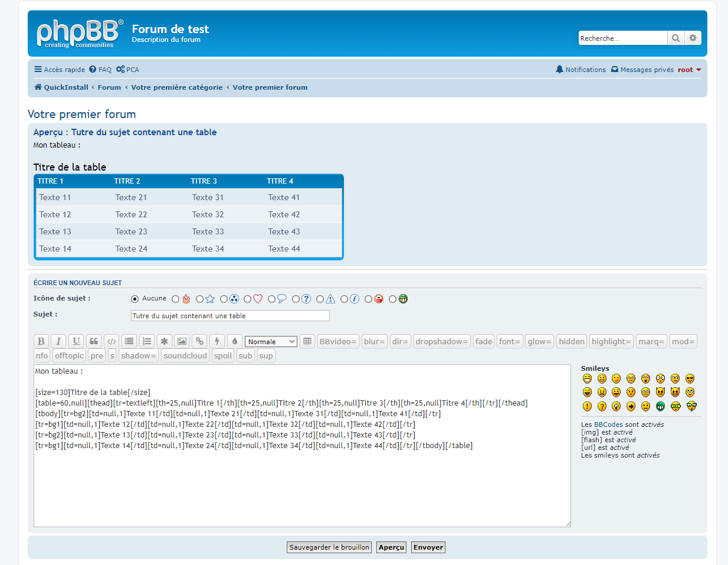This screenshot has height=565, width=728.
Task: Click in the Sujet text field
Action: click(229, 316)
